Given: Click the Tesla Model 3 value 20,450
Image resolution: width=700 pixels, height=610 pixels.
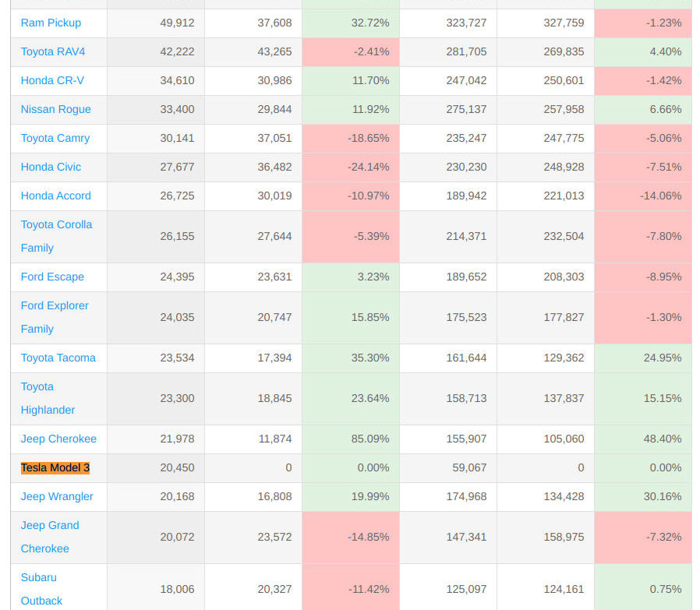Looking at the screenshot, I should (156, 468).
